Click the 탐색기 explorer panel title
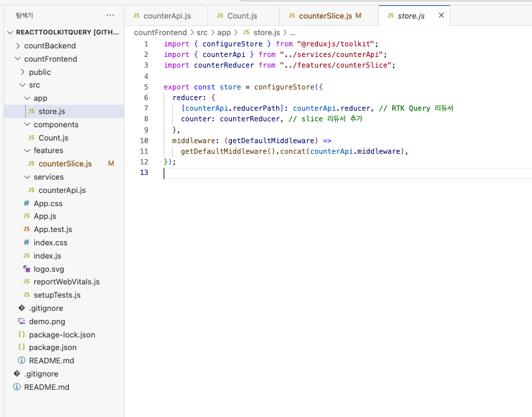 tap(25, 15)
